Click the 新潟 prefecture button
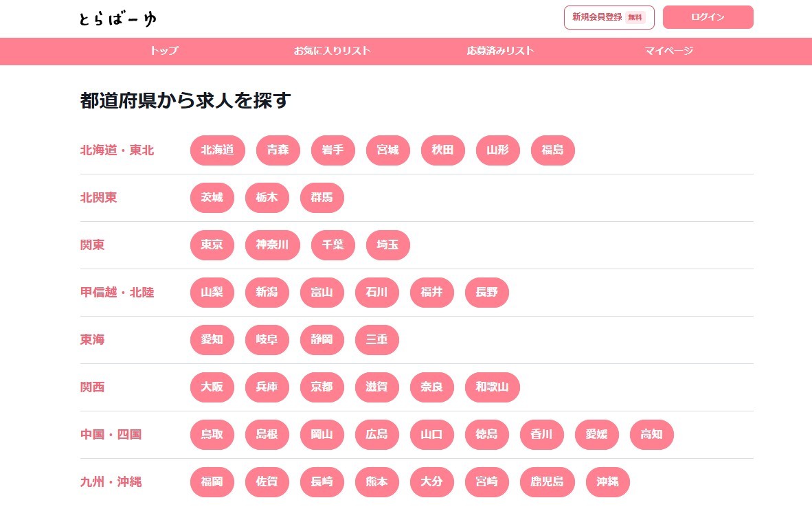 [x=267, y=293]
